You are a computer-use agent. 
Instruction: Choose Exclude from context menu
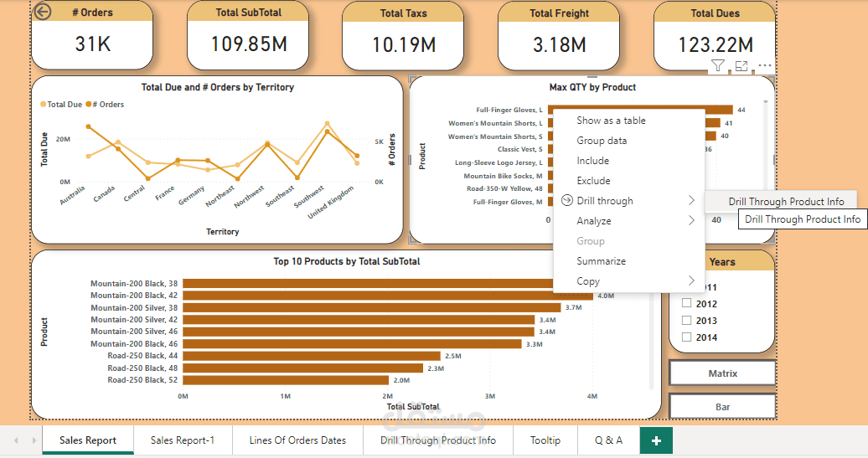pyautogui.click(x=629, y=180)
